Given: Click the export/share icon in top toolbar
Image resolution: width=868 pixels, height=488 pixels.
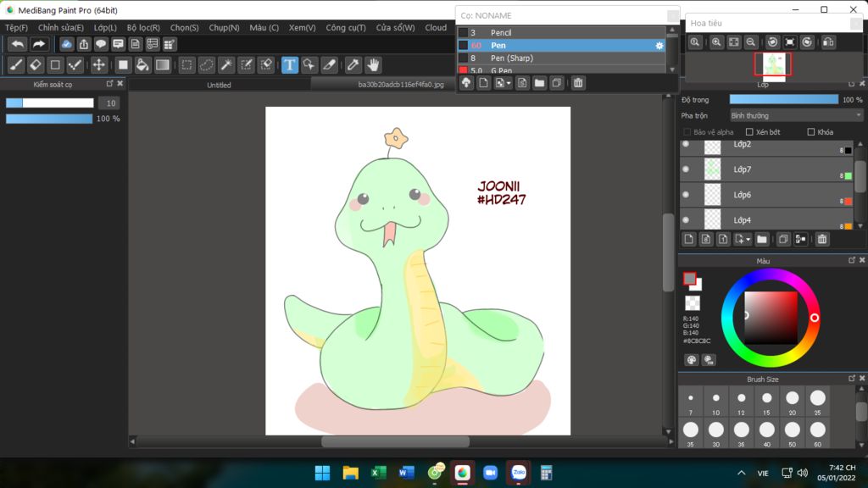Looking at the screenshot, I should point(84,44).
